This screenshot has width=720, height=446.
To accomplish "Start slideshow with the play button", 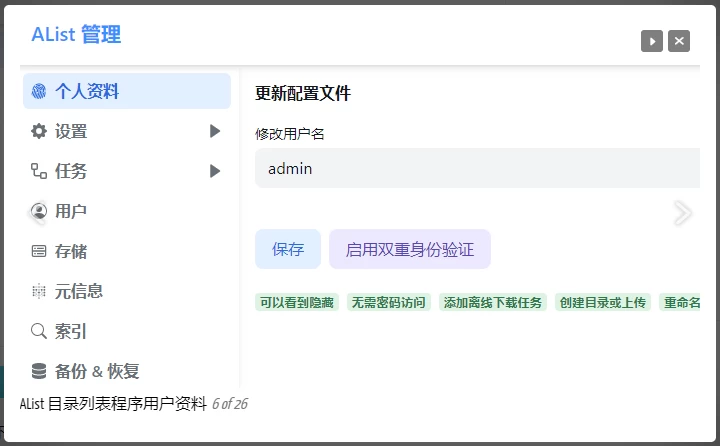I will coord(652,41).
